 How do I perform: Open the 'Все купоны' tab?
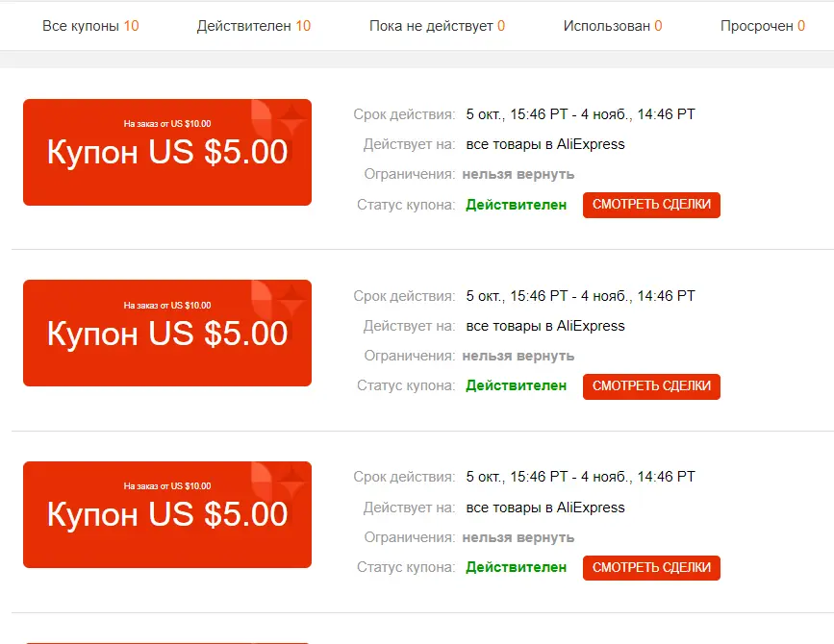click(90, 26)
